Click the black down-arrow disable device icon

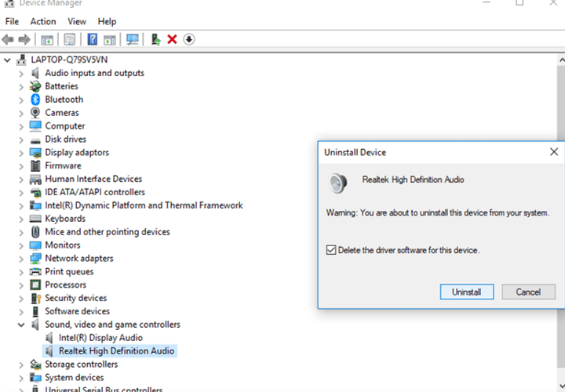[189, 39]
